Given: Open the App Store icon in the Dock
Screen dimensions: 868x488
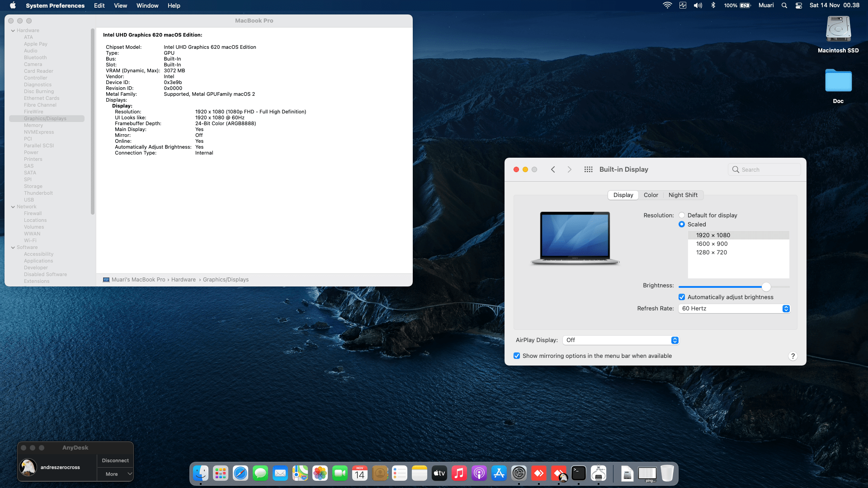Looking at the screenshot, I should (x=499, y=474).
